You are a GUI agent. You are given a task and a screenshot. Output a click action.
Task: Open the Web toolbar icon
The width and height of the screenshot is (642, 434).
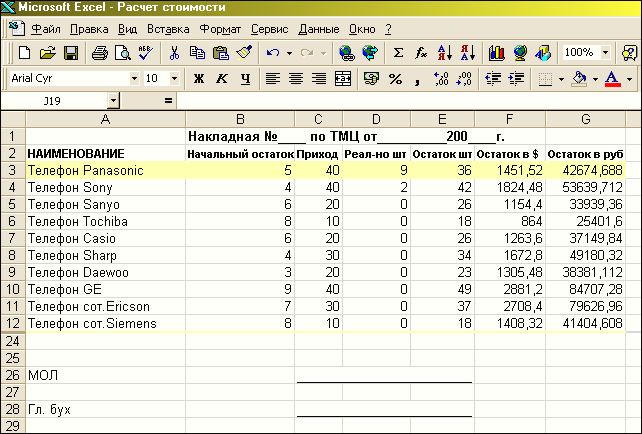point(370,53)
